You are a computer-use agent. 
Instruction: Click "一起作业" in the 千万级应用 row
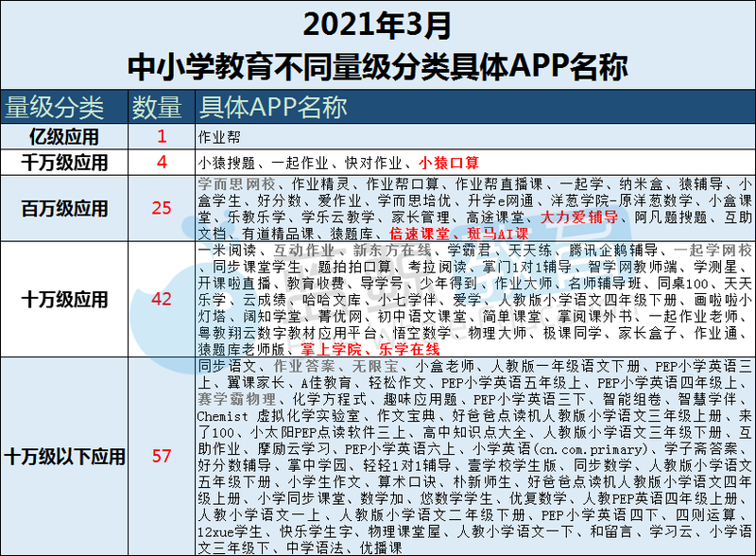pos(300,164)
